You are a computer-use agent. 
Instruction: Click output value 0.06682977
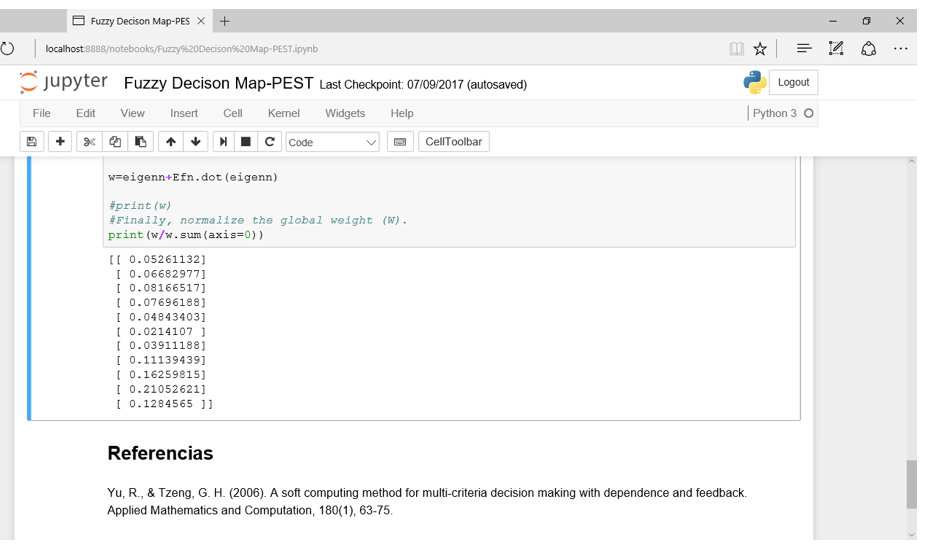tap(164, 274)
